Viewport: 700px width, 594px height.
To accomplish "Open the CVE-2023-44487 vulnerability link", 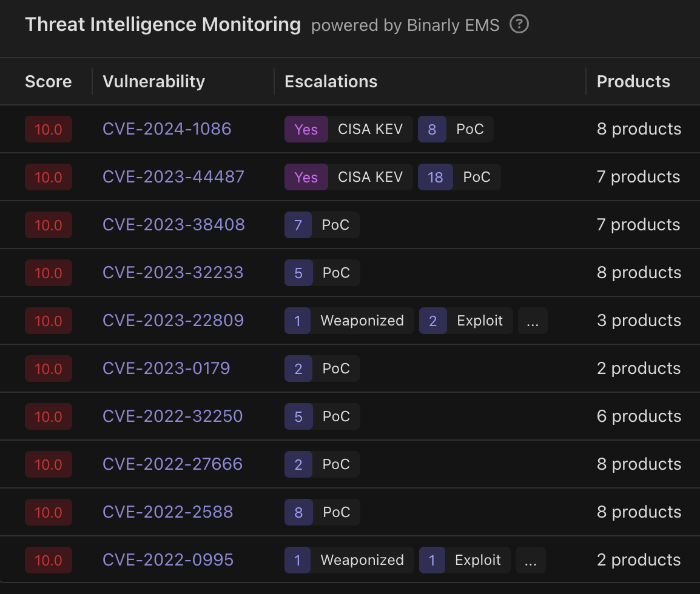I will click(173, 177).
